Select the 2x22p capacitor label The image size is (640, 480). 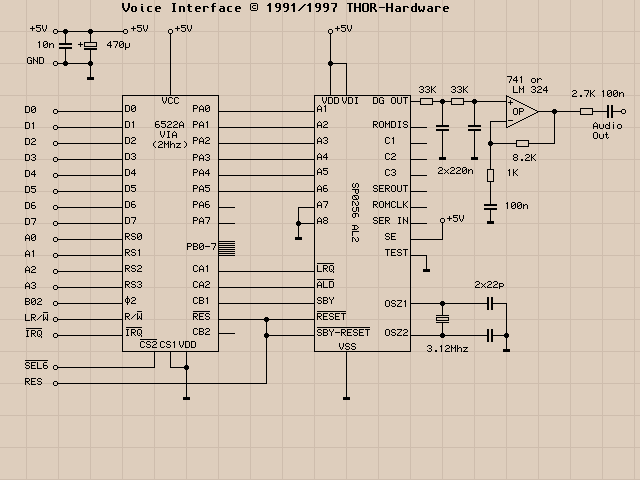(x=490, y=285)
